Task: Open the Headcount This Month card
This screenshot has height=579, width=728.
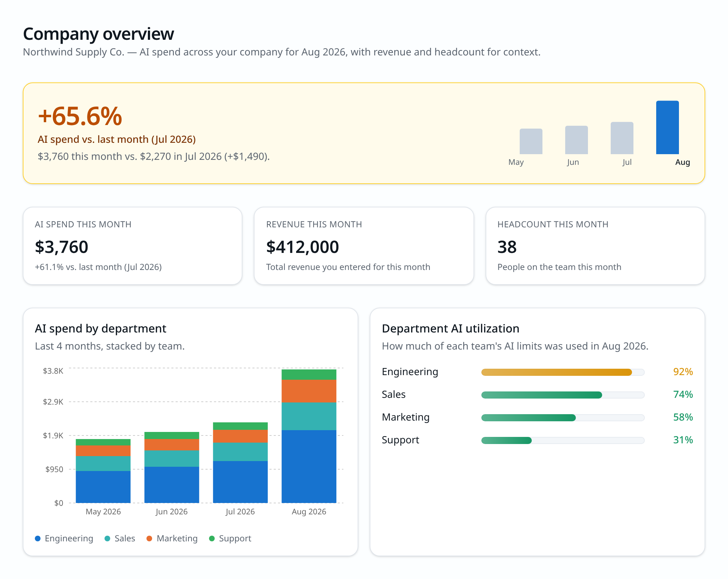Action: [x=595, y=246]
